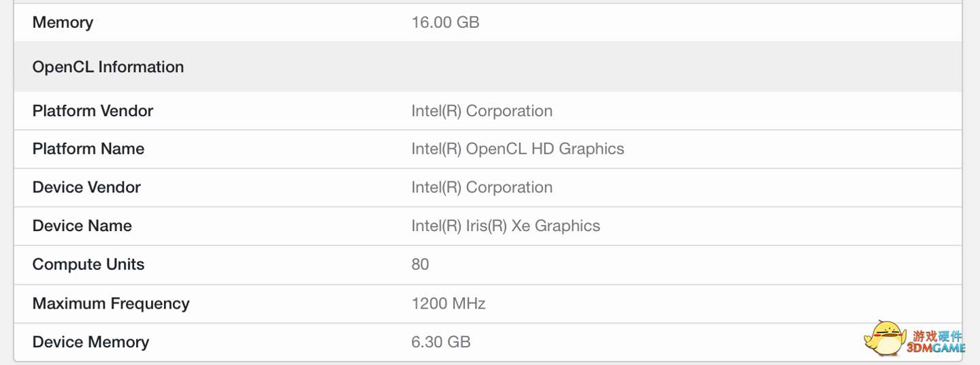
Task: Select the 6.30 GB device memory value
Action: tap(440, 342)
